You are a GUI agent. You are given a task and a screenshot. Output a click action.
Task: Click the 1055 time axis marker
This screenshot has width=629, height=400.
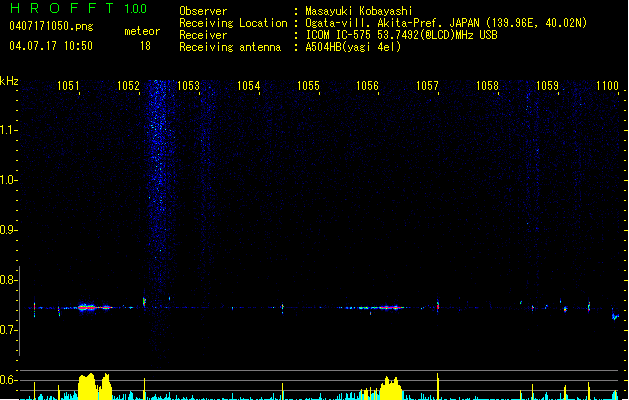click(x=308, y=85)
